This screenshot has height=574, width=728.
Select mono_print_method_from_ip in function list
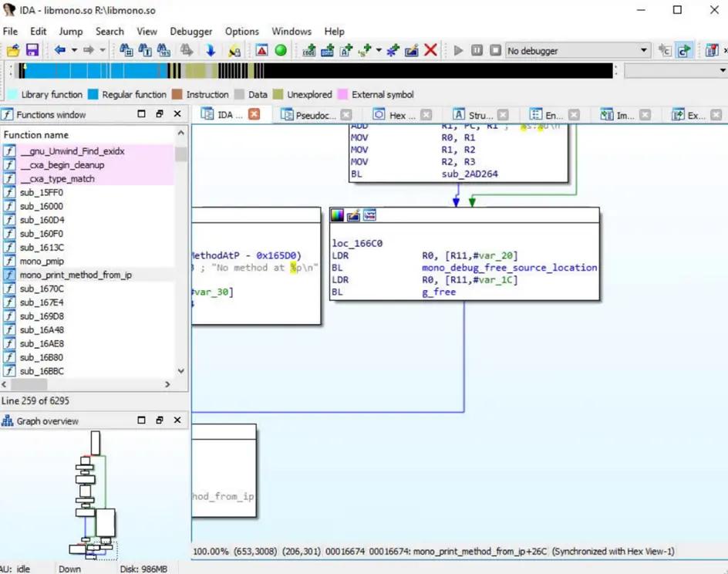76,275
